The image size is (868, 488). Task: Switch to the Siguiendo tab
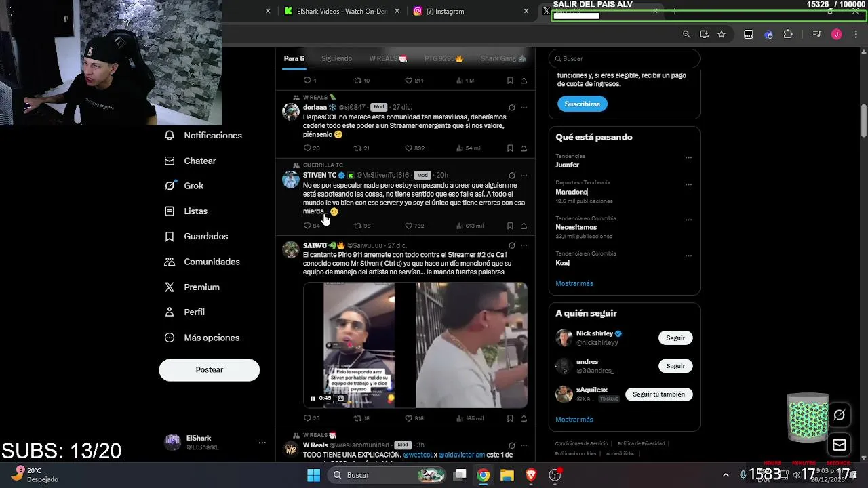click(336, 59)
